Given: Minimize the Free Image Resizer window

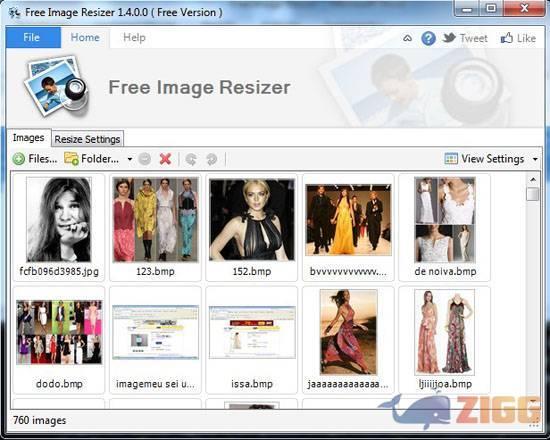Looking at the screenshot, I should pyautogui.click(x=467, y=8).
